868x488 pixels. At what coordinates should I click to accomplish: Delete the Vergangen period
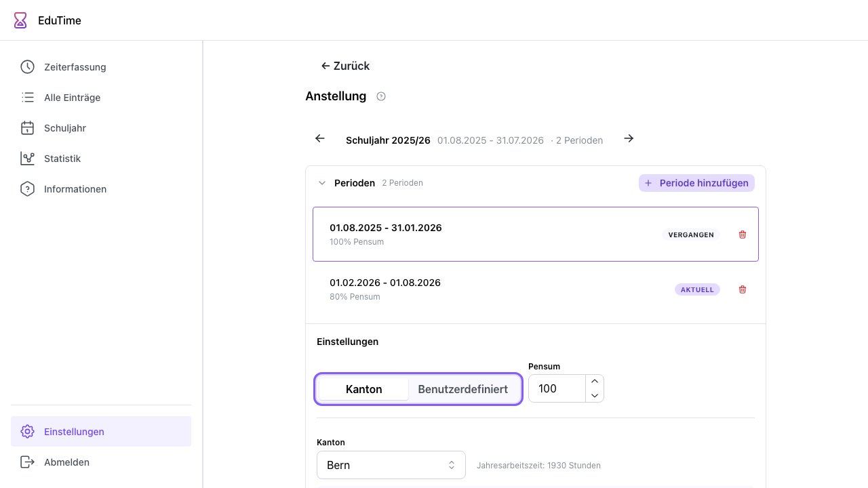click(743, 235)
